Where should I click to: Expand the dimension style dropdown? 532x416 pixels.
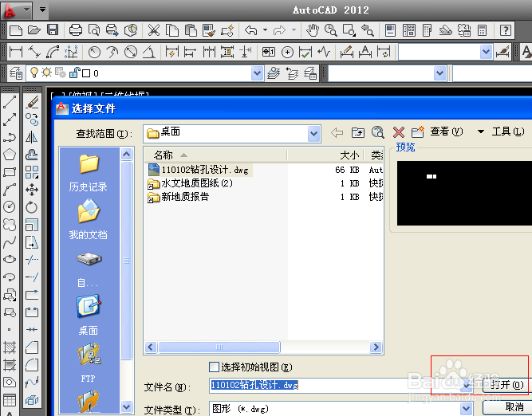486,52
